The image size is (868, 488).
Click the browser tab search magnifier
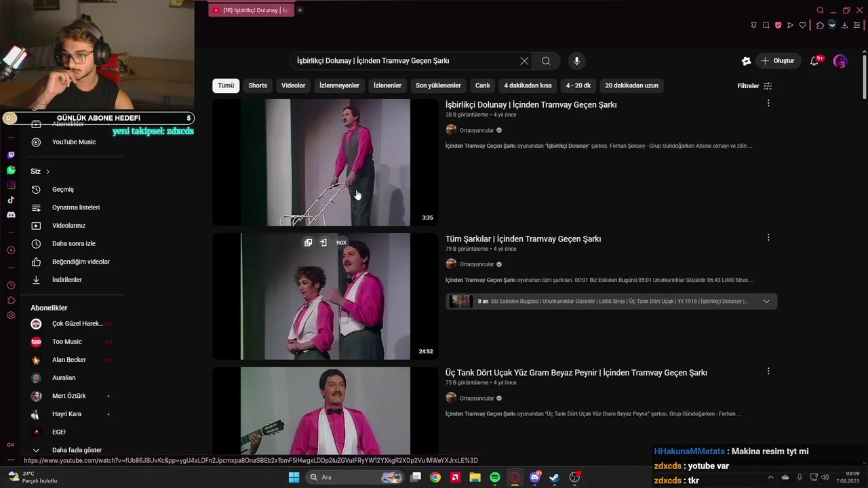820,10
